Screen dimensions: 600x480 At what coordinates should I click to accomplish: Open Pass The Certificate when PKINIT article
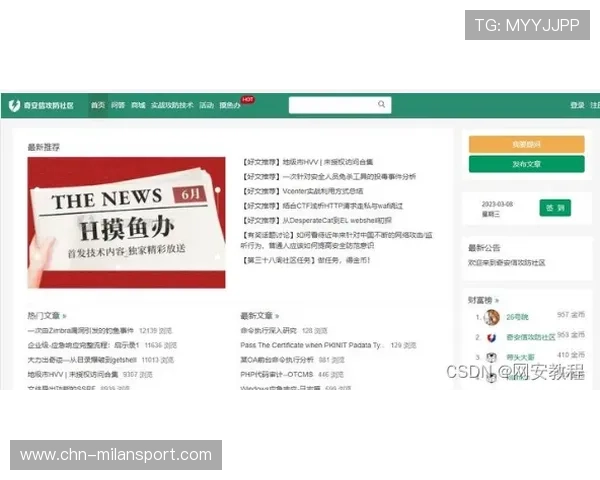(312, 345)
